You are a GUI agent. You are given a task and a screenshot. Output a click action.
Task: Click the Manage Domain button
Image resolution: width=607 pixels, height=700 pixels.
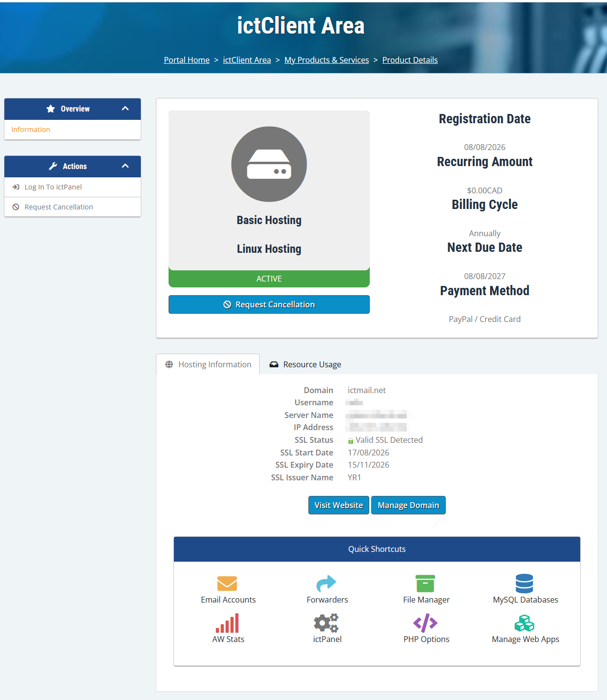coord(408,505)
